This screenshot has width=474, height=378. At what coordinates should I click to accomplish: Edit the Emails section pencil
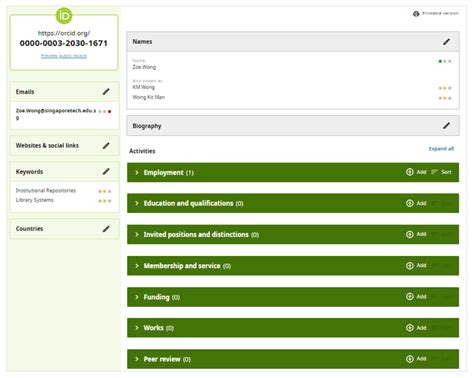[106, 91]
